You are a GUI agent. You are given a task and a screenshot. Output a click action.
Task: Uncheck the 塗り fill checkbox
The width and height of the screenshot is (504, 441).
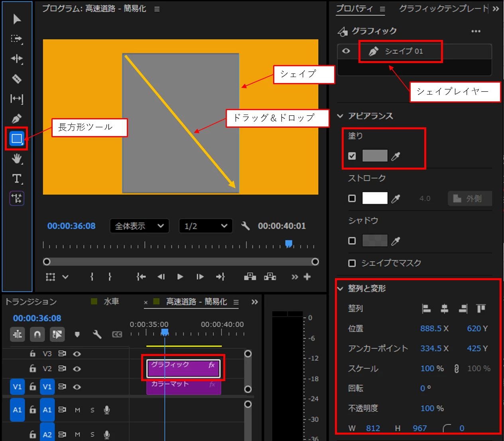click(352, 156)
